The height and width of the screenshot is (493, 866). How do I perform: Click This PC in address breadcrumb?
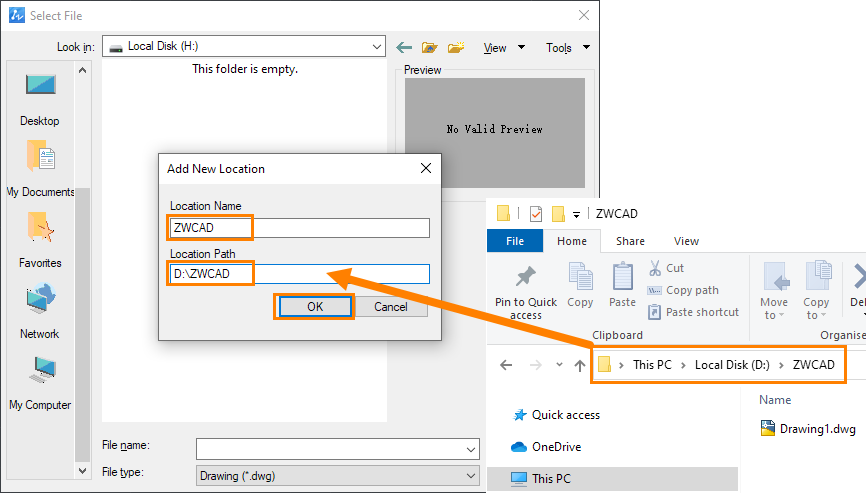point(652,365)
